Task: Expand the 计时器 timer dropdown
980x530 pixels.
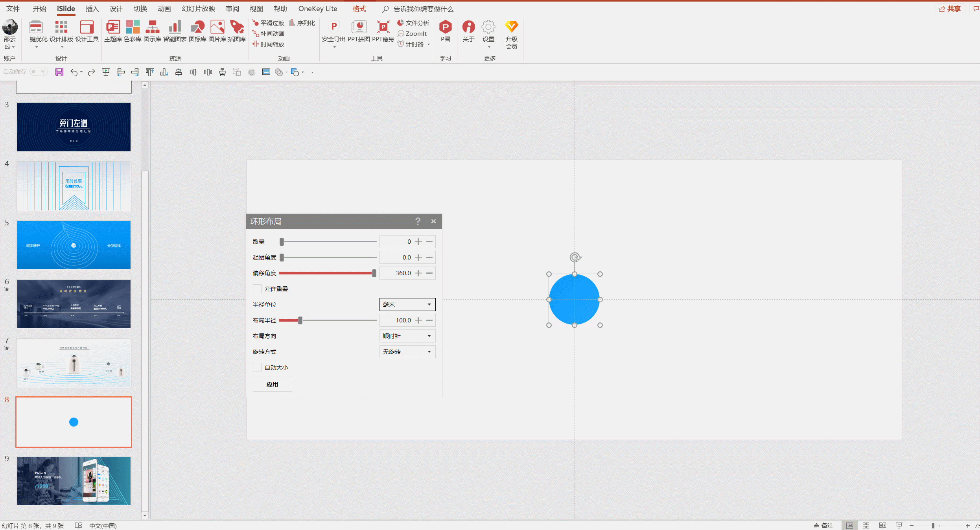Action: [x=429, y=44]
